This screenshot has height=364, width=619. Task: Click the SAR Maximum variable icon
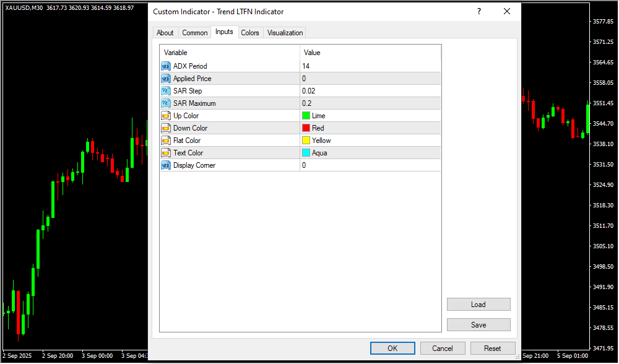(165, 103)
